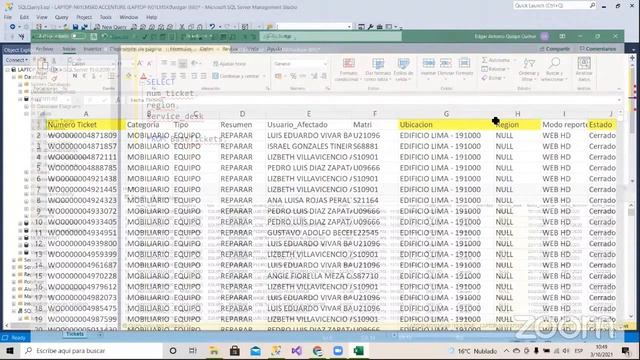Click the Excel Wrap Text button
Viewport: 640px width, 360px height.
[x=229, y=64]
